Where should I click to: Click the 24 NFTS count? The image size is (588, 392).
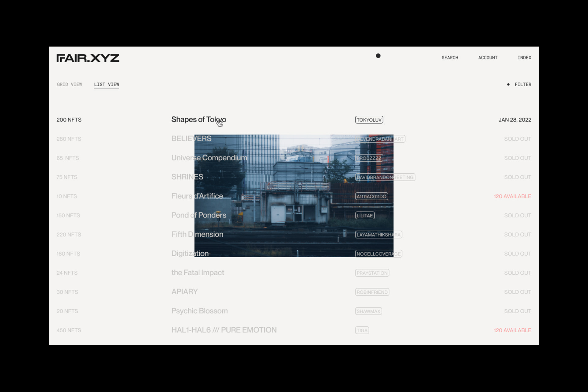67,273
